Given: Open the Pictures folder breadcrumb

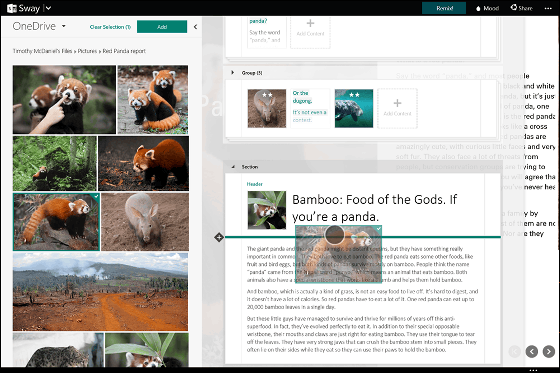Looking at the screenshot, I should tap(88, 51).
